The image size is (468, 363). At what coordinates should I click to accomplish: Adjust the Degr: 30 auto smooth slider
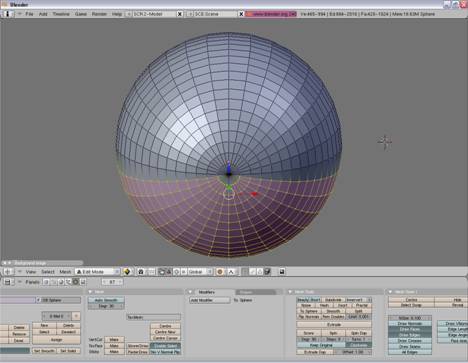pyautogui.click(x=106, y=306)
